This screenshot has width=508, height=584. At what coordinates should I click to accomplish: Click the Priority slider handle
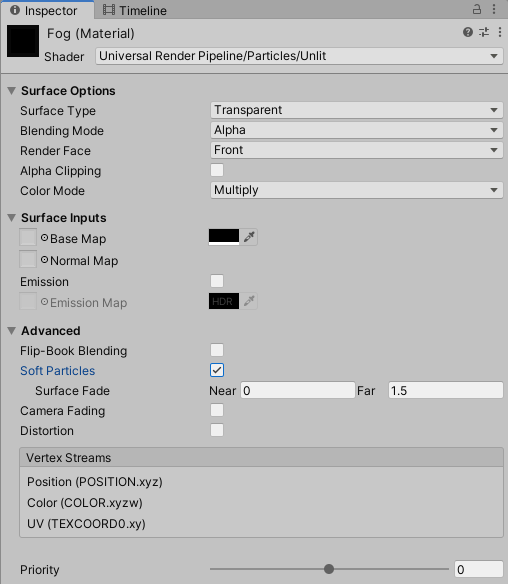pos(329,569)
